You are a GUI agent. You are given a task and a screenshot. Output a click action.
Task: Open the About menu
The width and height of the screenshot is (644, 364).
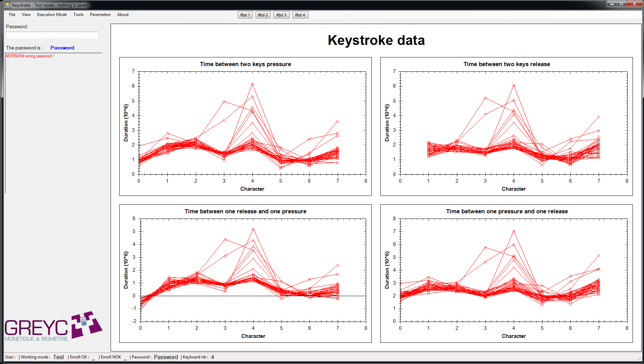click(x=122, y=15)
